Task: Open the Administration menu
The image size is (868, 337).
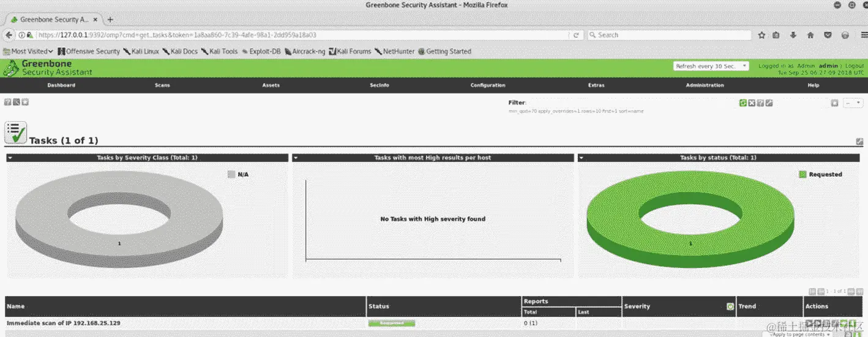Action: pos(705,85)
